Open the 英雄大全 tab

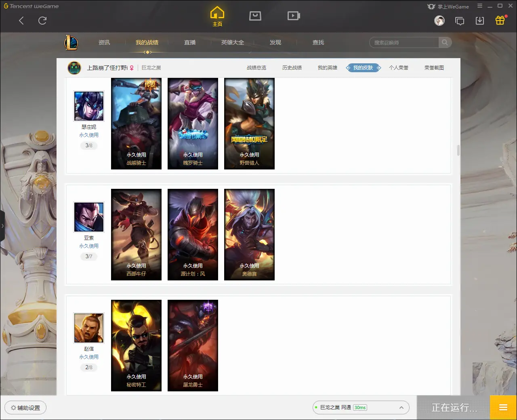[233, 42]
